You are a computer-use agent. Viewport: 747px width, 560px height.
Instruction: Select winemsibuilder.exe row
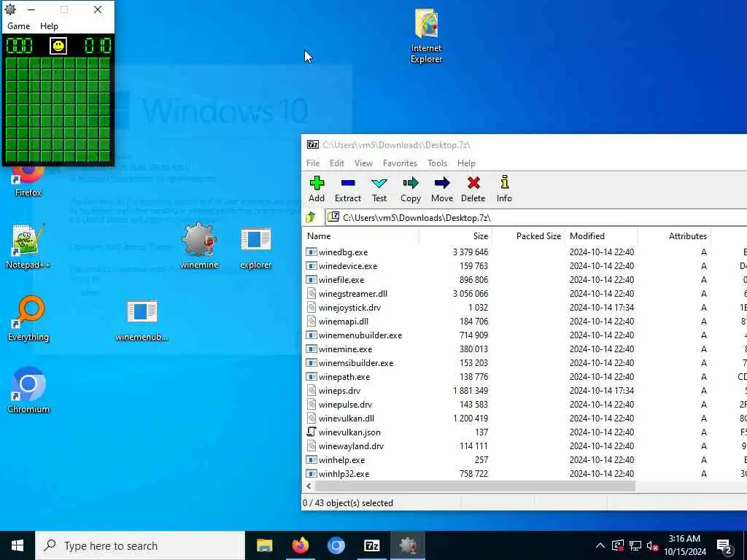tap(524, 363)
